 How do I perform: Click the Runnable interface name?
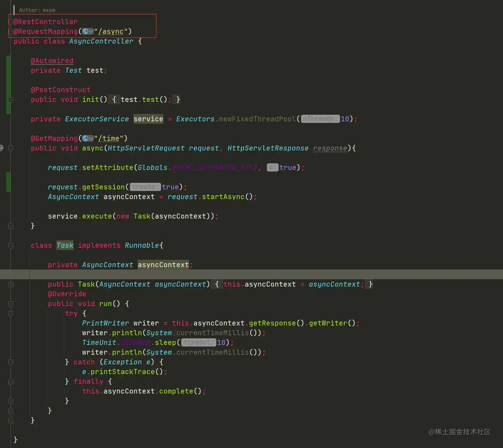tap(142, 245)
